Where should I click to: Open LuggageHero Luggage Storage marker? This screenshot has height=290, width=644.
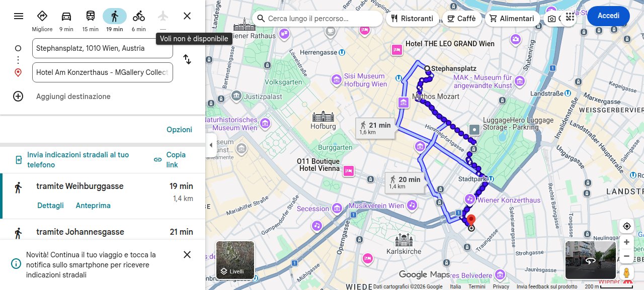click(x=474, y=130)
